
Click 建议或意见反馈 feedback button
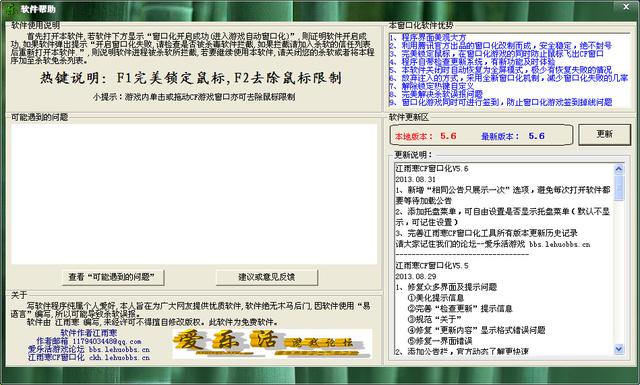click(x=267, y=277)
